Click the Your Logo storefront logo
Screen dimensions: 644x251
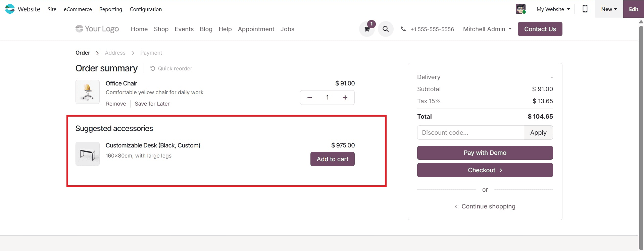[x=97, y=29]
